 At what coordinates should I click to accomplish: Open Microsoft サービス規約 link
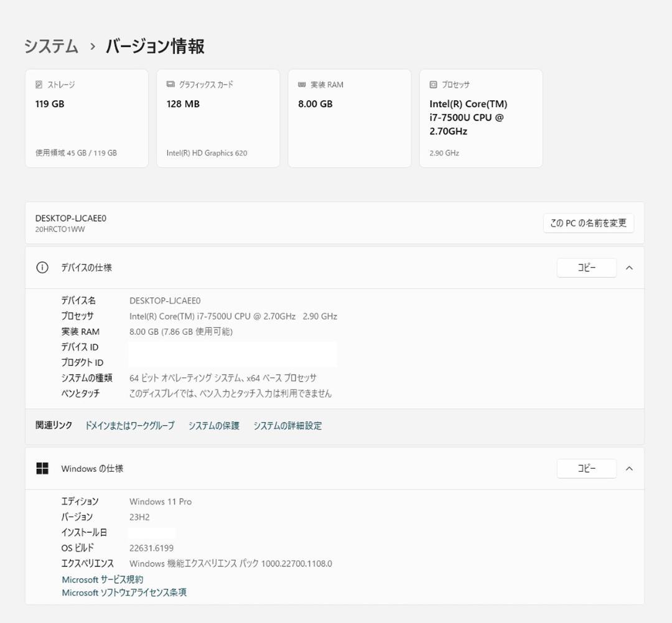click(103, 579)
